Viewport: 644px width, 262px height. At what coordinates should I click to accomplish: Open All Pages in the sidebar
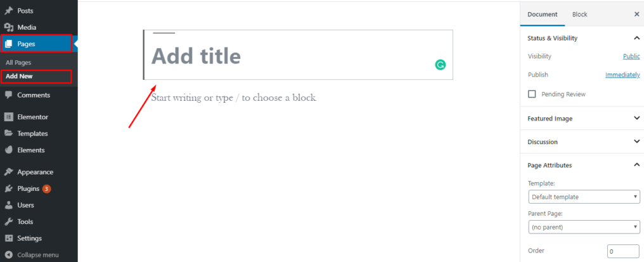[x=18, y=63]
